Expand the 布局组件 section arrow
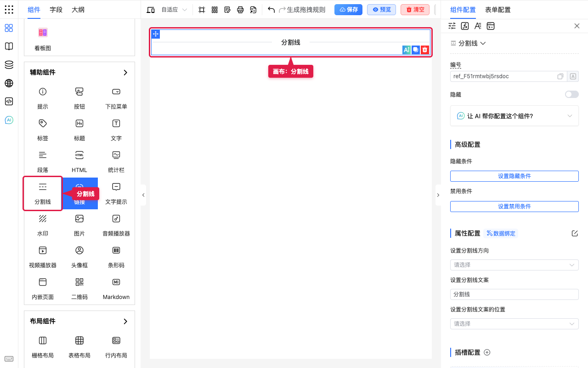This screenshot has height=368, width=588. (125, 321)
